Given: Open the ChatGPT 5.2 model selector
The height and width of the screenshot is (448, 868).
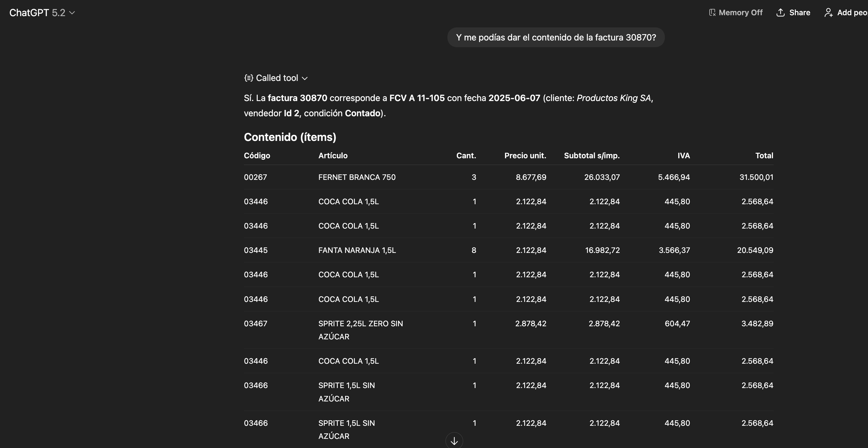Looking at the screenshot, I should point(42,13).
